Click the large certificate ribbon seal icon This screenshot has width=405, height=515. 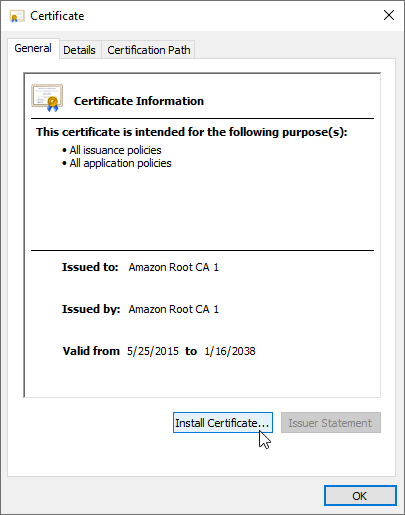tap(47, 98)
